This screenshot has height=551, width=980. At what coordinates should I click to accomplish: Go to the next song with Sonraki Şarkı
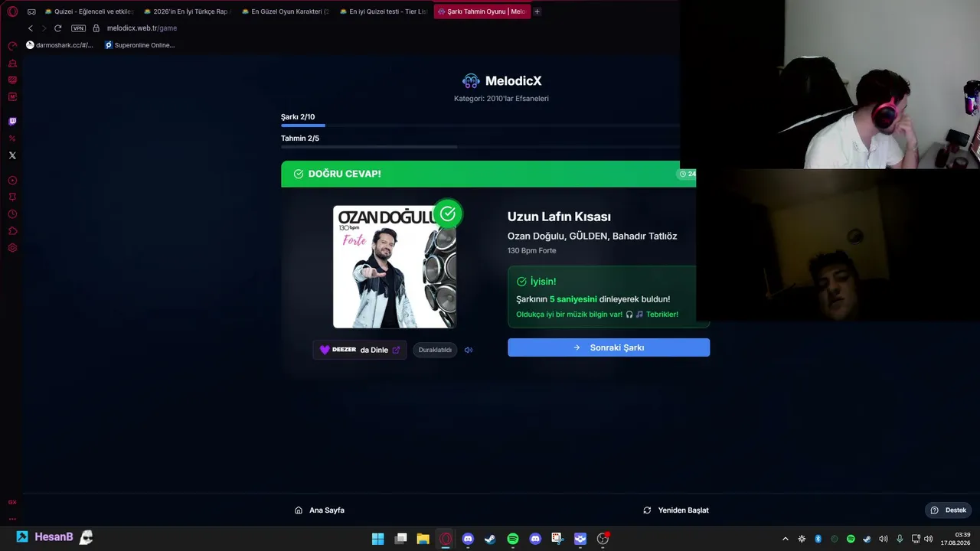[x=609, y=347]
